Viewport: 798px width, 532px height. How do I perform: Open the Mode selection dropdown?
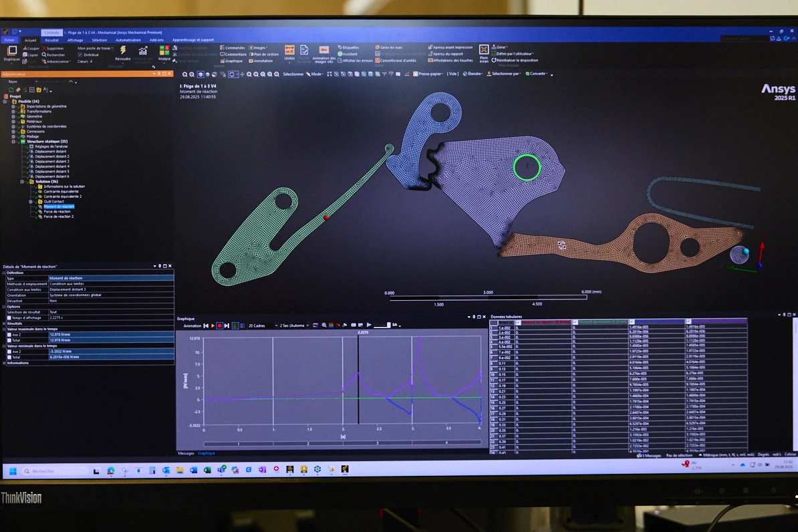coord(315,74)
